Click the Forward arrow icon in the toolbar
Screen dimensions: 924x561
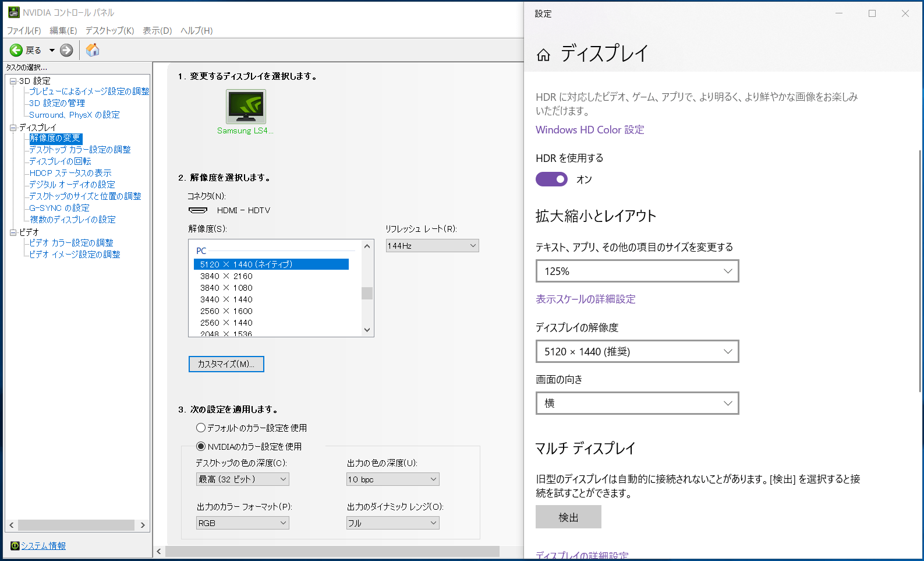coord(67,50)
